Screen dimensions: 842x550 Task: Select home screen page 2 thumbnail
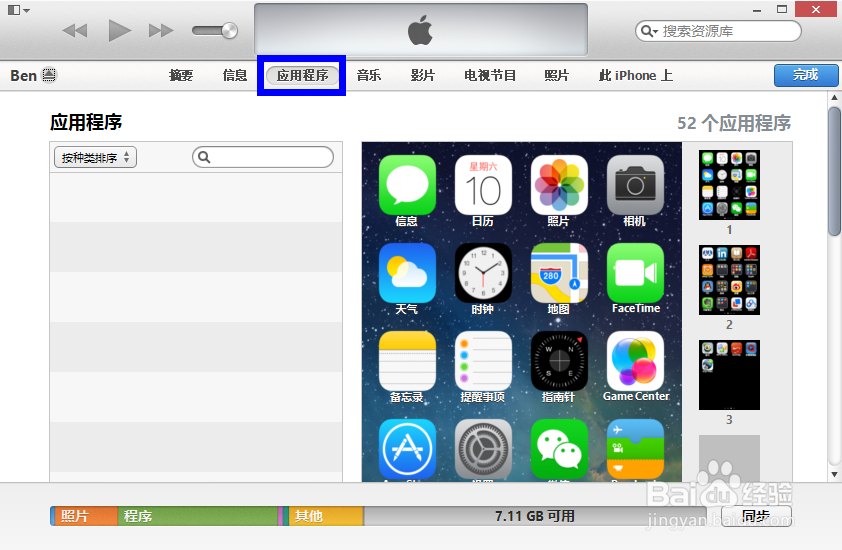point(729,280)
